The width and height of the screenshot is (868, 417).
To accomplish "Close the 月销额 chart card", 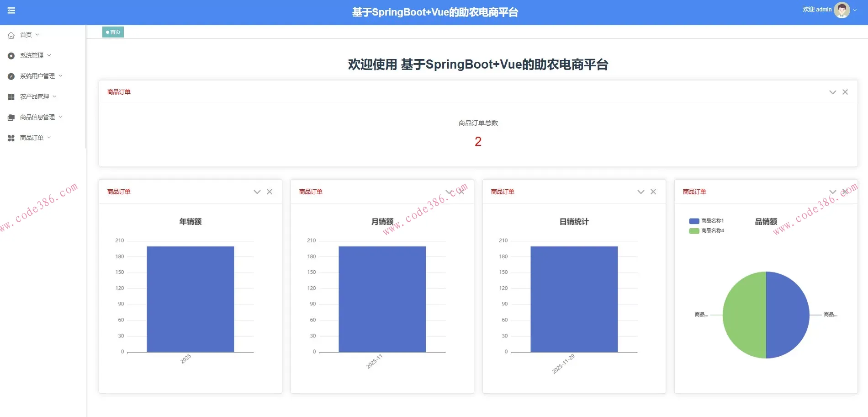I will tap(461, 192).
